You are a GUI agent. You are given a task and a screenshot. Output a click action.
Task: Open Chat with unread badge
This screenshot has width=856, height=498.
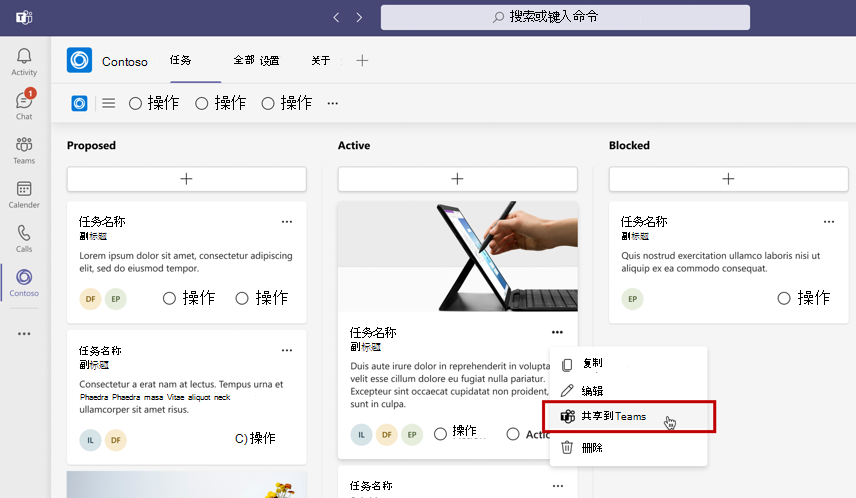(x=24, y=105)
